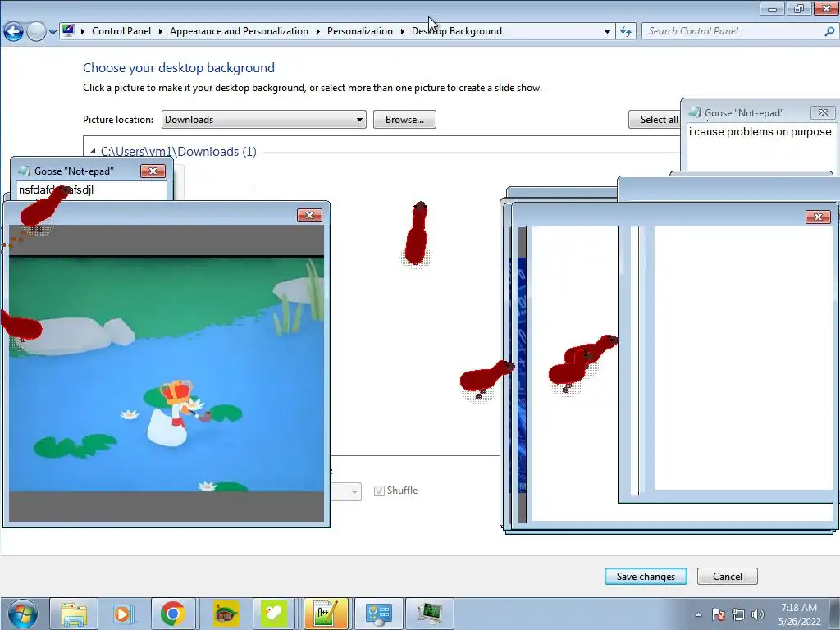Image resolution: width=840 pixels, height=630 pixels.
Task: Click the goose in the page center
Action: [x=416, y=234]
